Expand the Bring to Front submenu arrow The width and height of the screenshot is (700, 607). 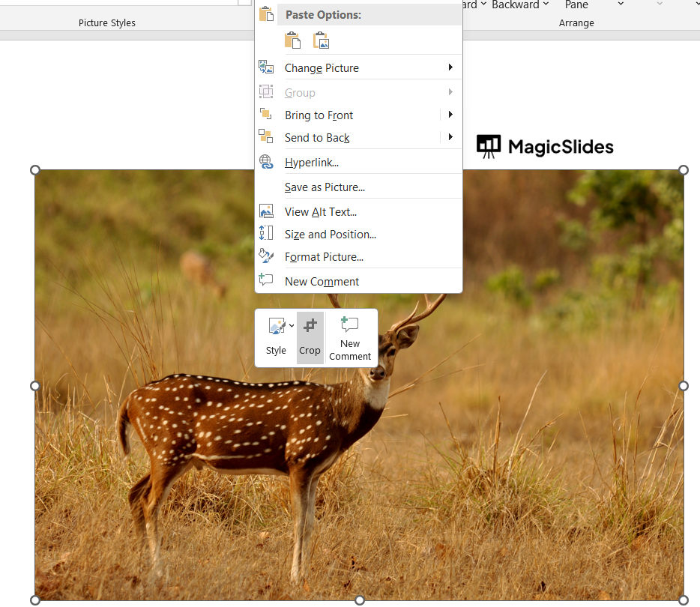pyautogui.click(x=450, y=114)
